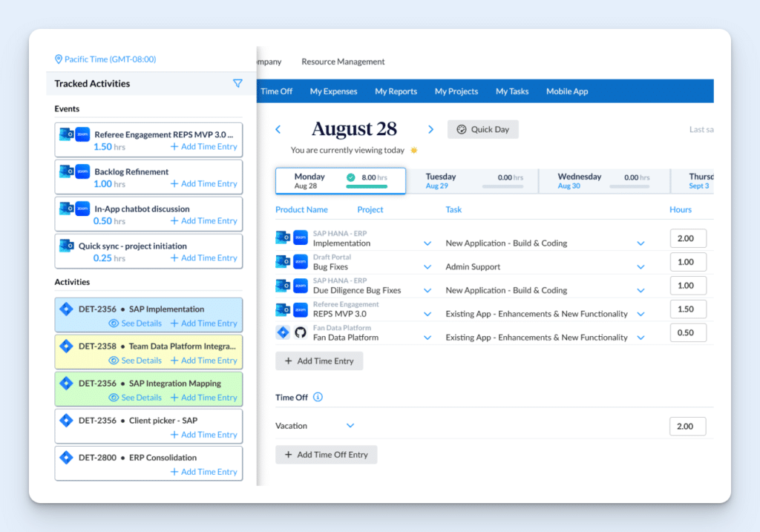Open the My Reports tab
Viewport: 760px width, 532px height.
point(396,91)
